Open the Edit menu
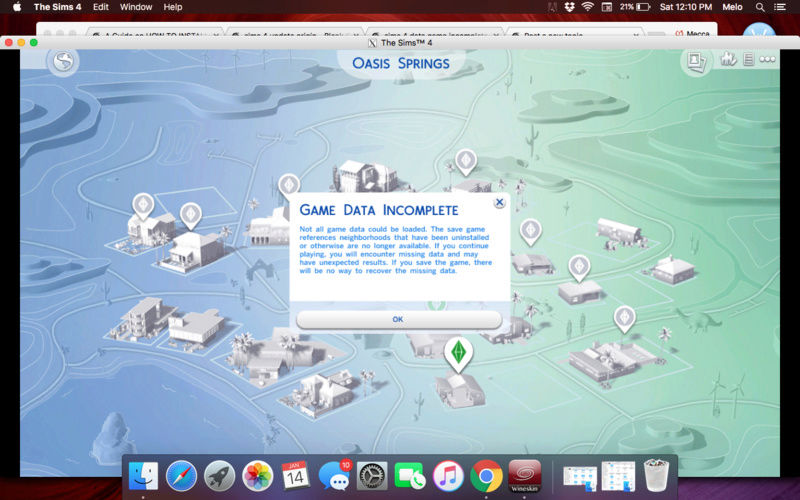Image resolution: width=800 pixels, height=500 pixels. [101, 7]
